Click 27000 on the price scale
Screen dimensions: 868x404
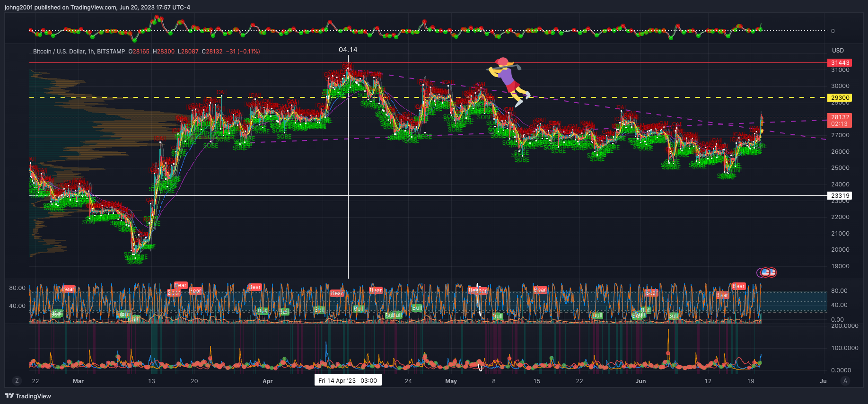[840, 135]
